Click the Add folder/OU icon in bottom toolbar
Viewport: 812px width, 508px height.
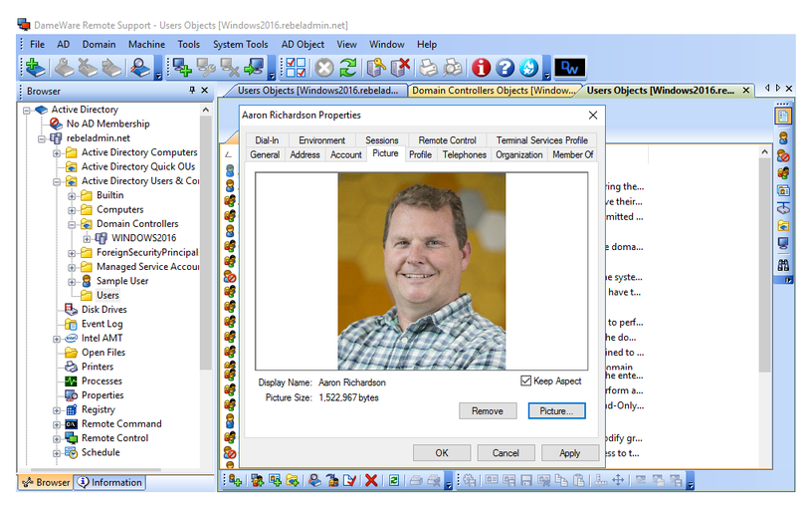(293, 480)
